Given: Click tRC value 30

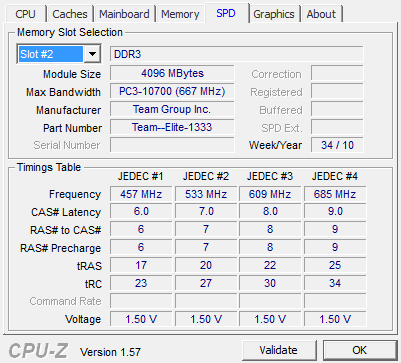Looking at the screenshot, I should [x=270, y=283].
